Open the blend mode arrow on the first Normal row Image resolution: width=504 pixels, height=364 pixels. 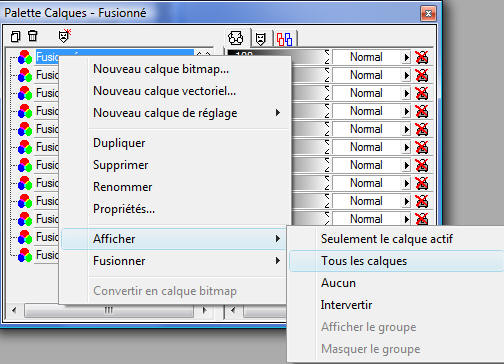(x=406, y=57)
